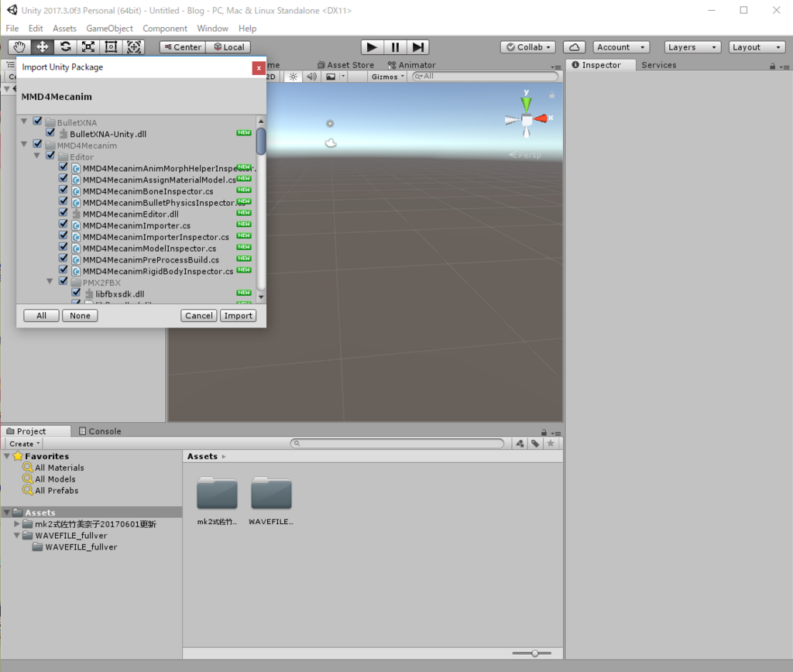Uncheck the PMX2FBX folder checkbox

[x=64, y=281]
